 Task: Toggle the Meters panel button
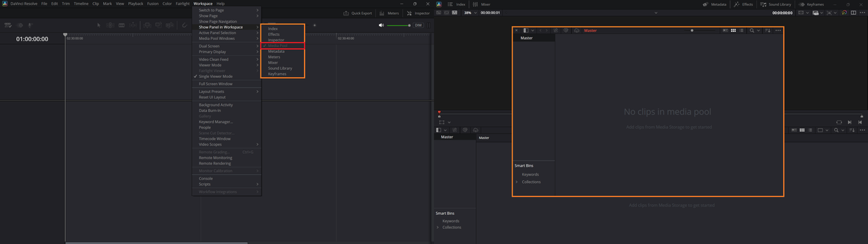click(x=389, y=13)
